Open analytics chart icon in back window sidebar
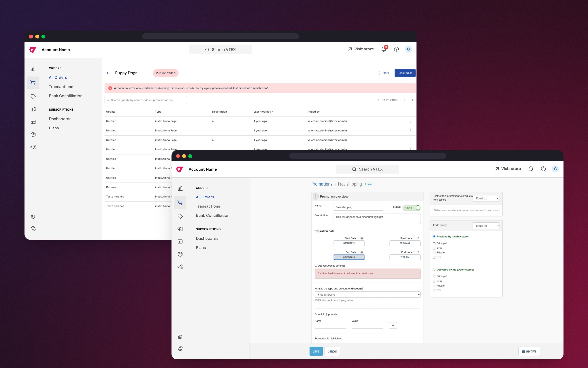 tap(33, 69)
